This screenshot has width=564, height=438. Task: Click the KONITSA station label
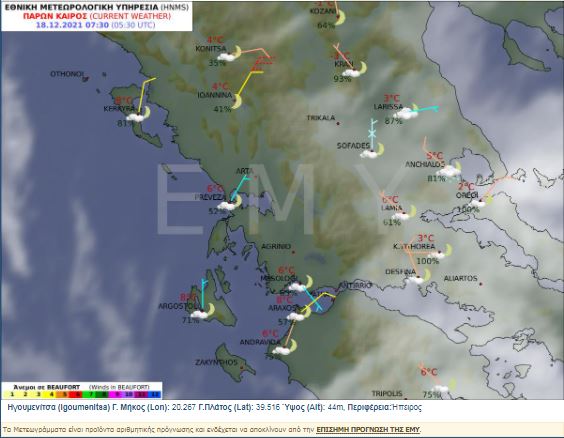211,49
